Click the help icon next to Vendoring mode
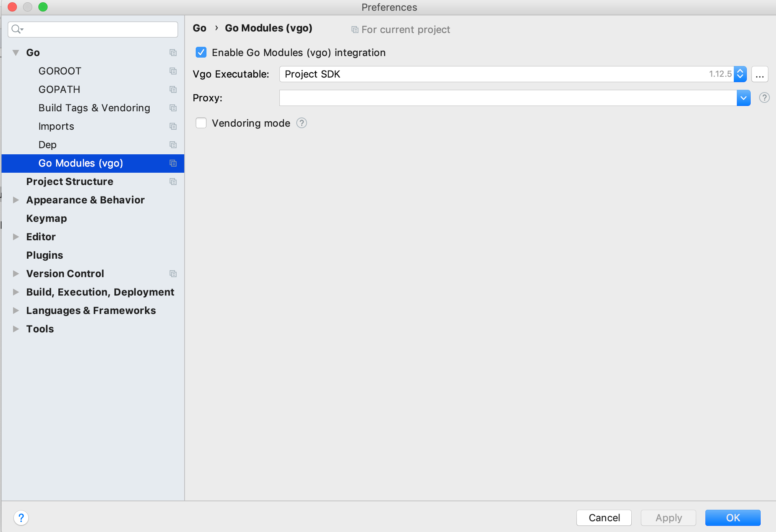The width and height of the screenshot is (776, 532). tap(302, 123)
